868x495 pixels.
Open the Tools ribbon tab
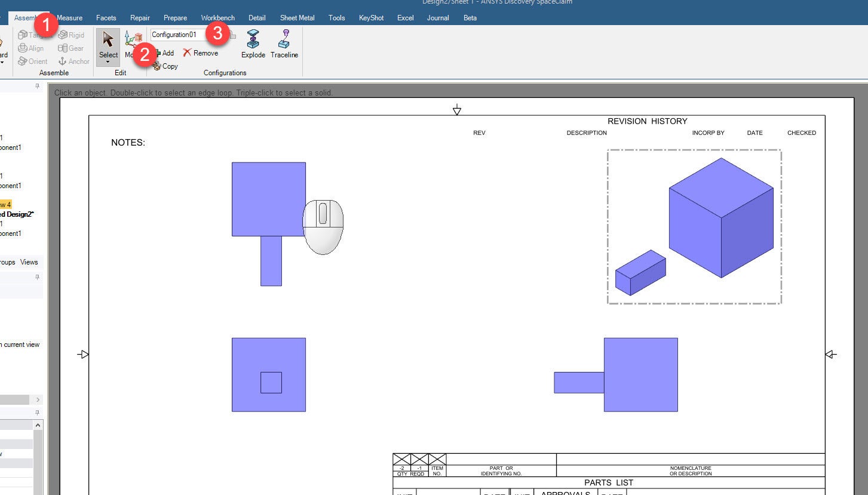tap(337, 18)
